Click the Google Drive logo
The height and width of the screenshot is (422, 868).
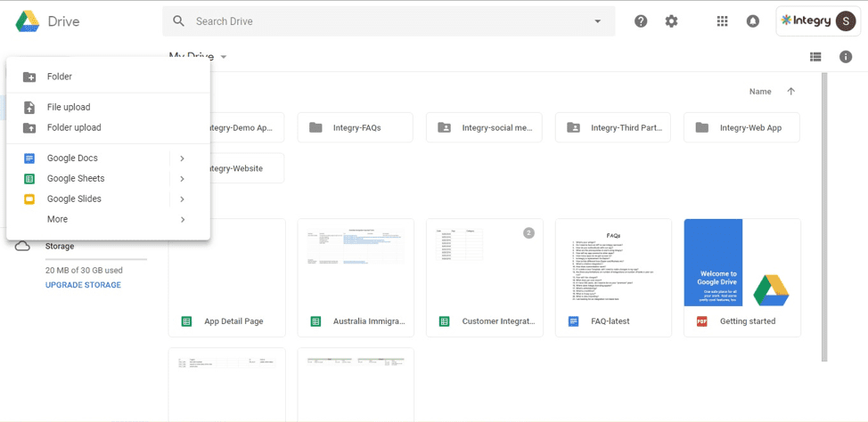(x=27, y=21)
